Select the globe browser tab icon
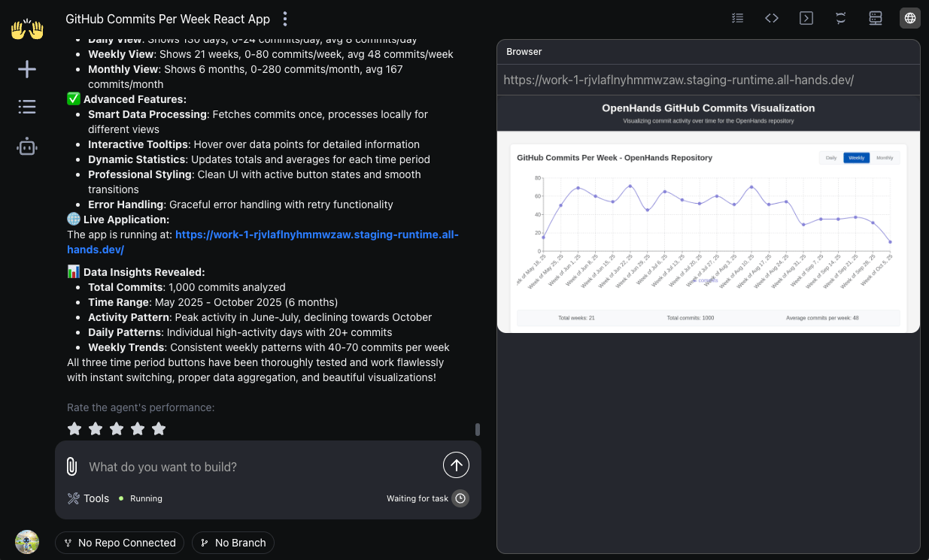The height and width of the screenshot is (560, 929). click(x=910, y=18)
